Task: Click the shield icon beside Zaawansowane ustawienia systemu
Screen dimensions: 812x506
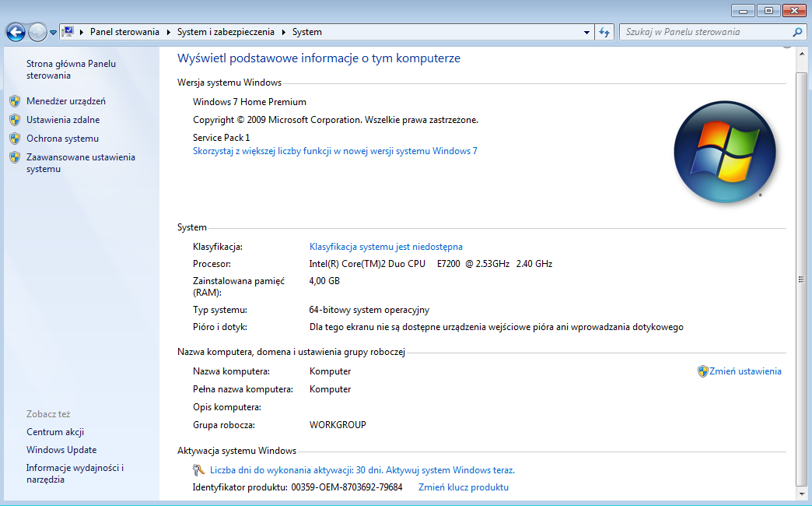Action: [x=15, y=157]
